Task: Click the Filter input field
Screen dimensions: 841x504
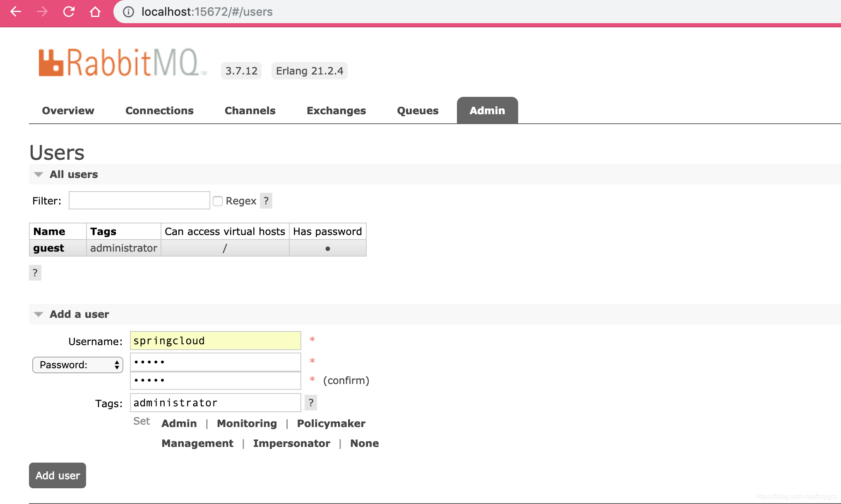Action: pyautogui.click(x=139, y=200)
